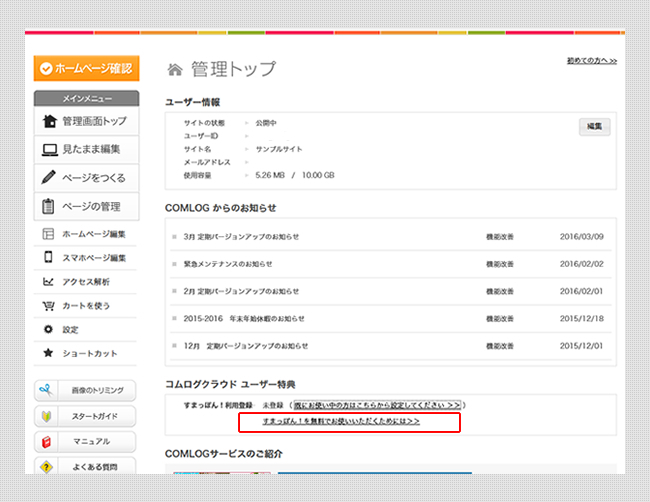The image size is (650, 502).
Task: Click the 設定 gear icon
Action: click(x=48, y=329)
